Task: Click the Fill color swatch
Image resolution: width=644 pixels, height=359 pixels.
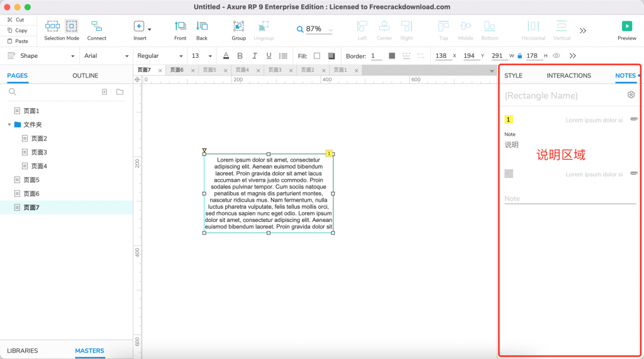Action: click(317, 56)
